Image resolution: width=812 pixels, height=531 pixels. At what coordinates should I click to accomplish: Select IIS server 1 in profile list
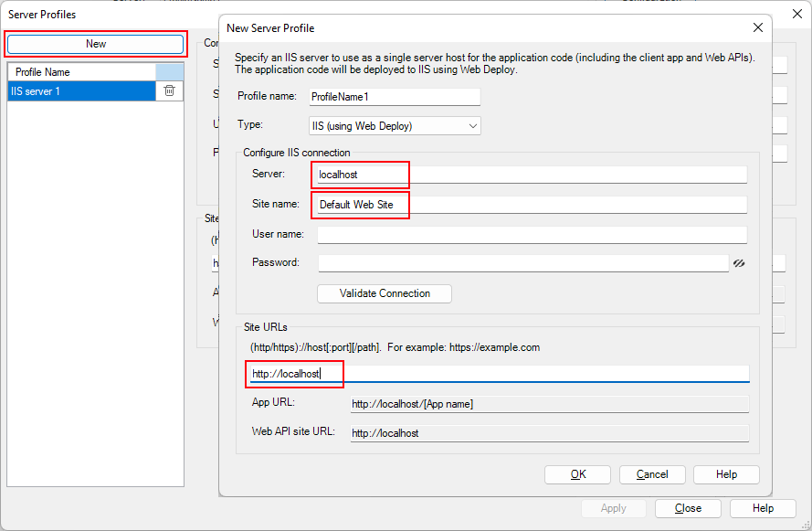coord(81,90)
